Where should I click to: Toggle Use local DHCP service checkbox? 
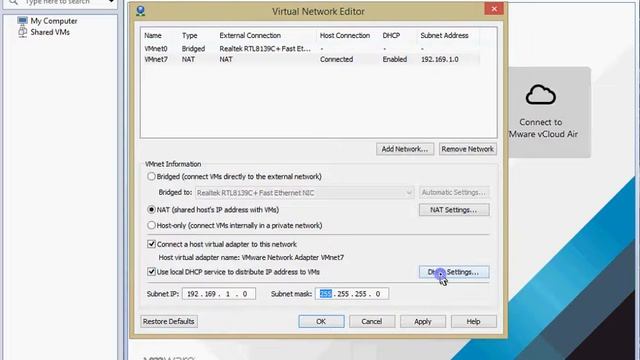click(x=151, y=272)
